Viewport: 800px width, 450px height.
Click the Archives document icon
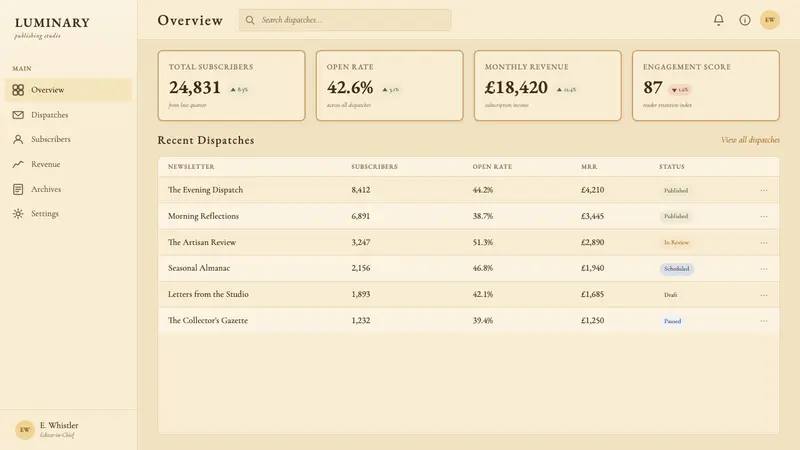pos(18,189)
